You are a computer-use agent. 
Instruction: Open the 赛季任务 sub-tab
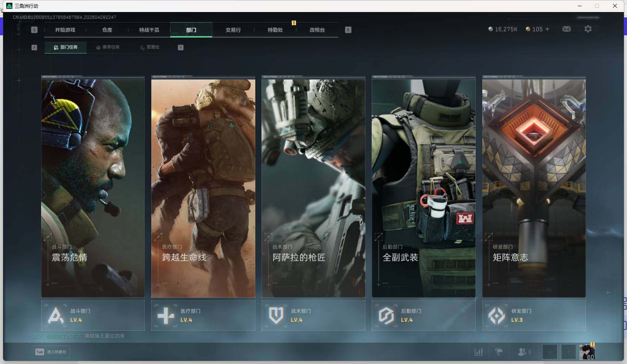[x=107, y=47]
